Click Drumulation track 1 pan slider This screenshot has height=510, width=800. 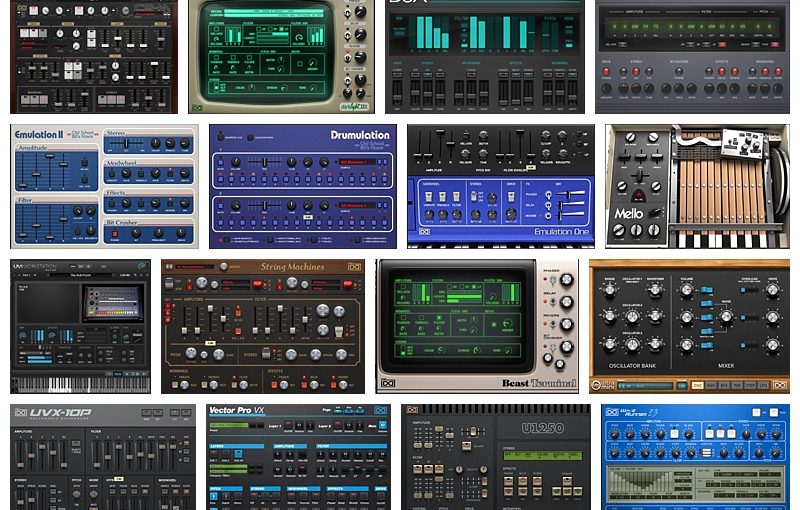(264, 162)
